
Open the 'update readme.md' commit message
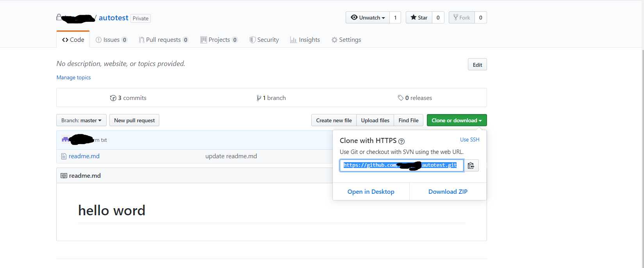coord(231,156)
